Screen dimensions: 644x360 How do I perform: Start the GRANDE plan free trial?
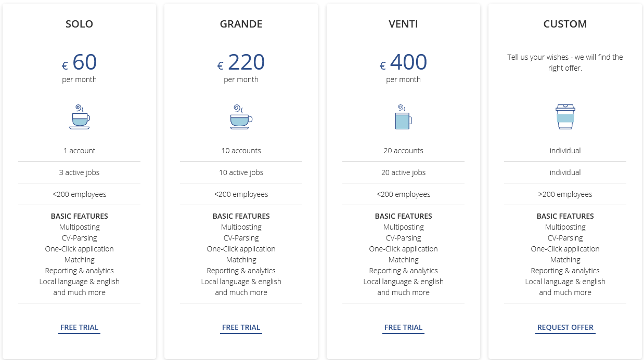[x=241, y=327]
